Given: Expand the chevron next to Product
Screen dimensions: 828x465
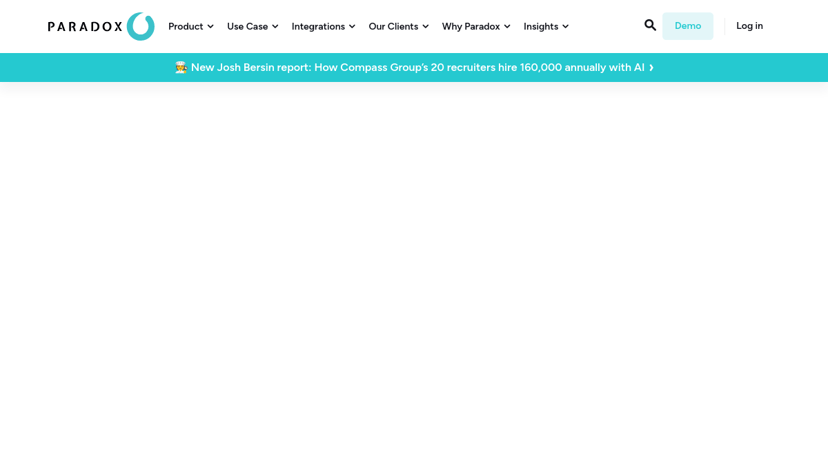Looking at the screenshot, I should (x=210, y=26).
